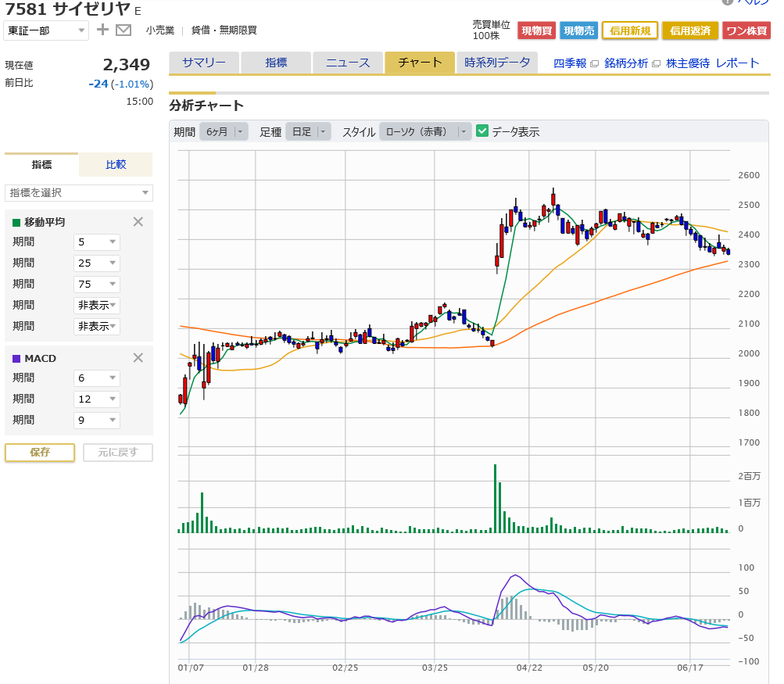Change MACD period 6 dropdown
This screenshot has height=684, width=784.
coord(96,378)
